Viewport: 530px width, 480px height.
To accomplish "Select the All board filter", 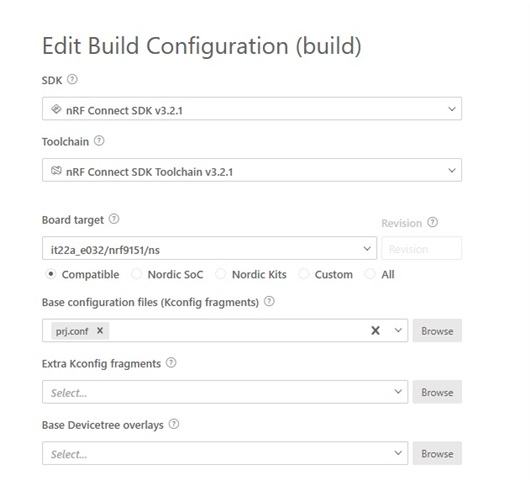I will [x=370, y=274].
